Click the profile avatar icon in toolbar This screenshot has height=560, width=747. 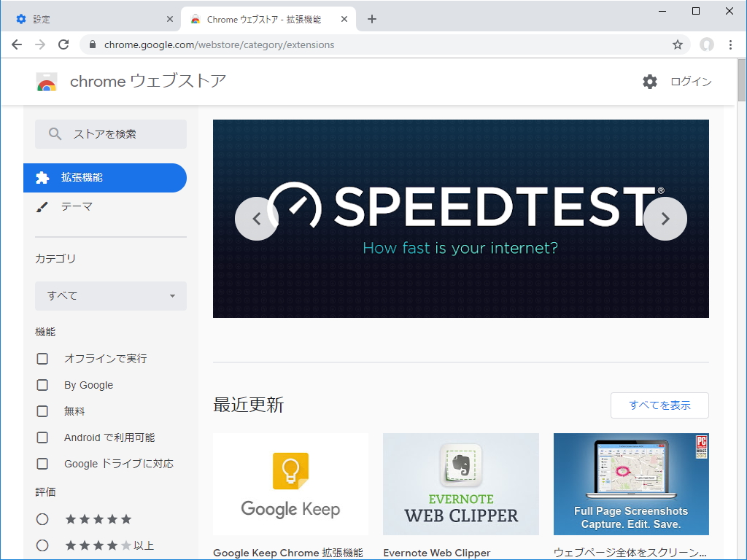click(705, 44)
